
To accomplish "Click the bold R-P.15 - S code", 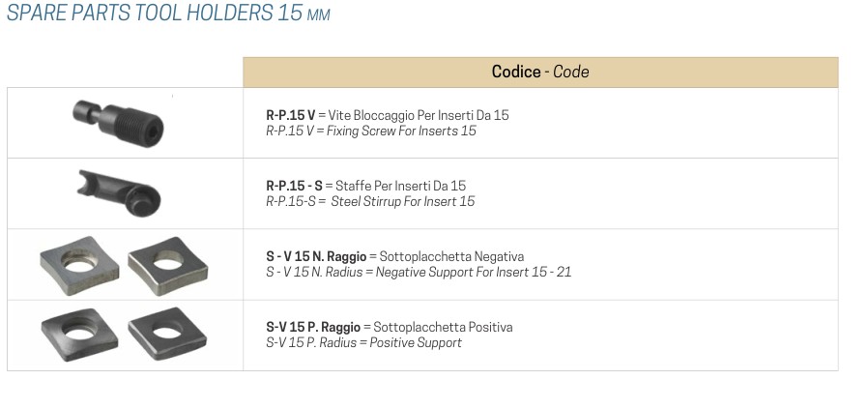I will (x=294, y=186).
